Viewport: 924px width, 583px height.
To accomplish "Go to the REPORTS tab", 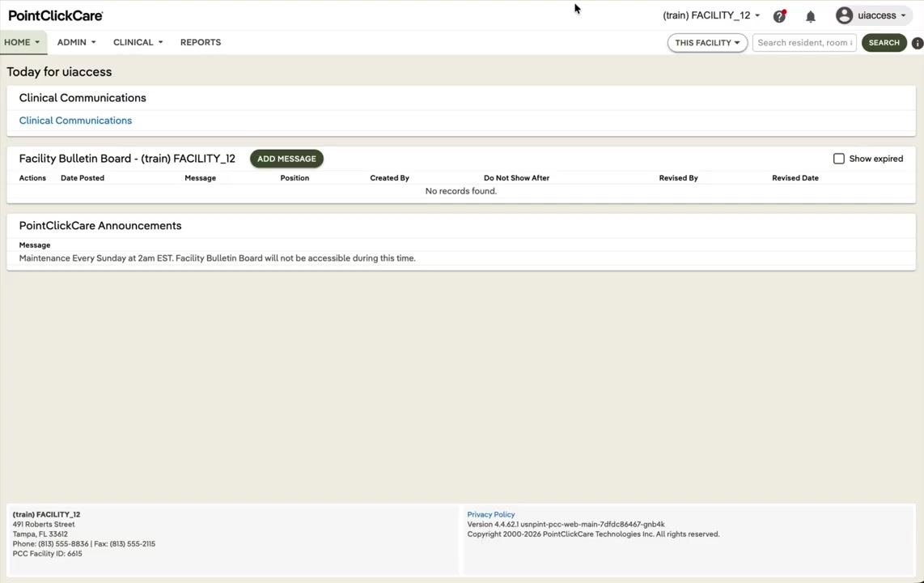I will click(201, 42).
